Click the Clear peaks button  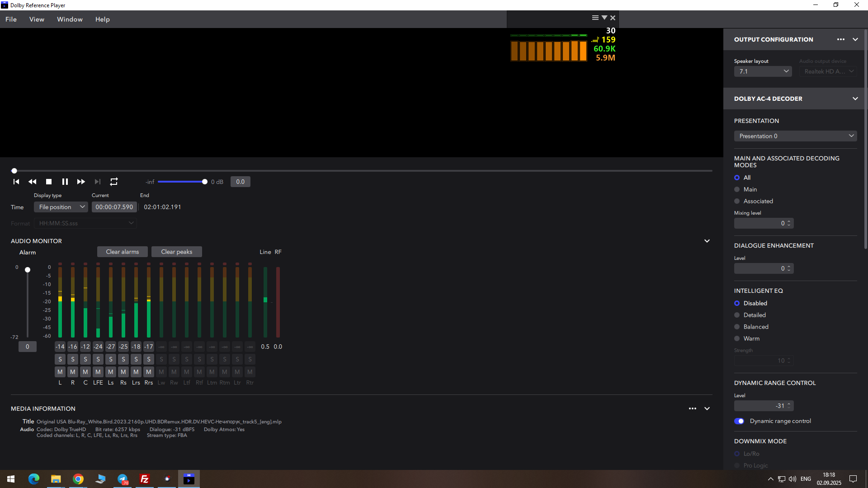(x=177, y=252)
